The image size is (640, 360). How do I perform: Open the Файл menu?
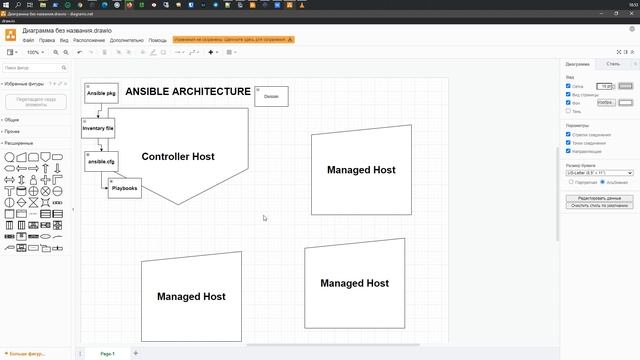[x=28, y=40]
